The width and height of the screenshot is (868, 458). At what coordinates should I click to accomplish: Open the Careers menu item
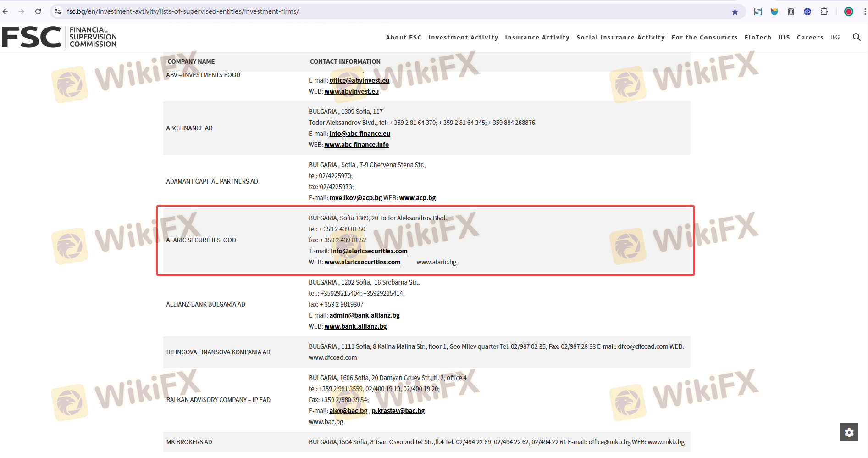810,38
